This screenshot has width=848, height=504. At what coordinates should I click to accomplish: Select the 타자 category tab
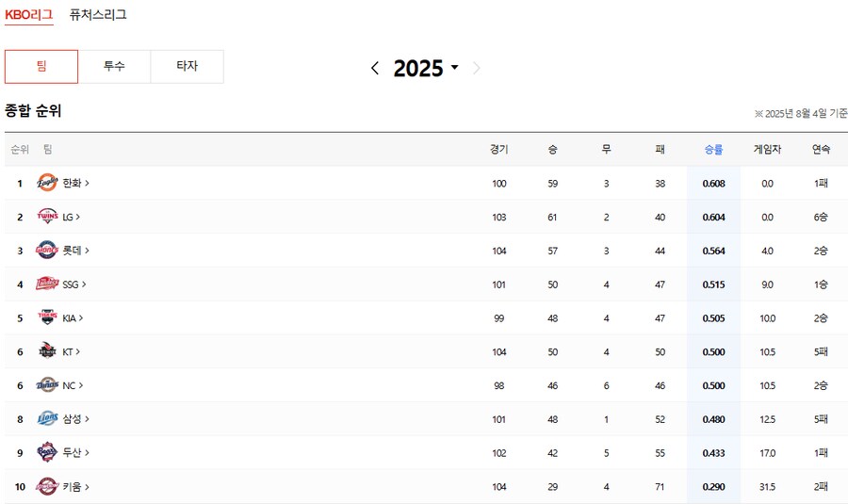coord(188,67)
